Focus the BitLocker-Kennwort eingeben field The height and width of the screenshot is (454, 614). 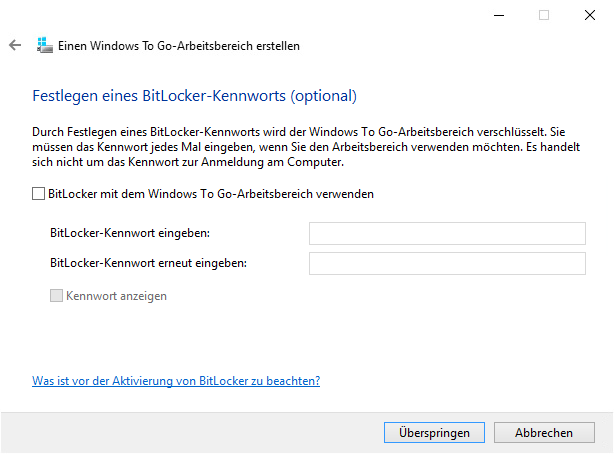click(x=446, y=233)
